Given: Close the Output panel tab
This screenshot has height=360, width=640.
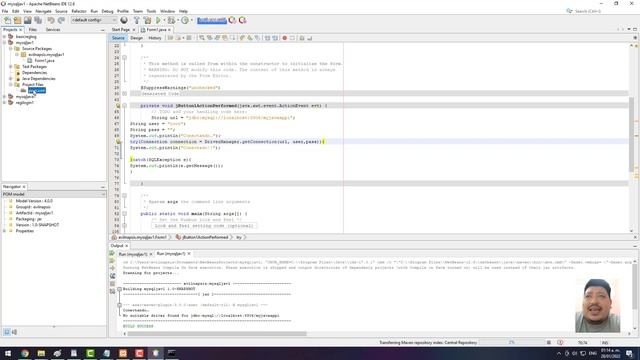Looking at the screenshot, I should tap(127, 246).
